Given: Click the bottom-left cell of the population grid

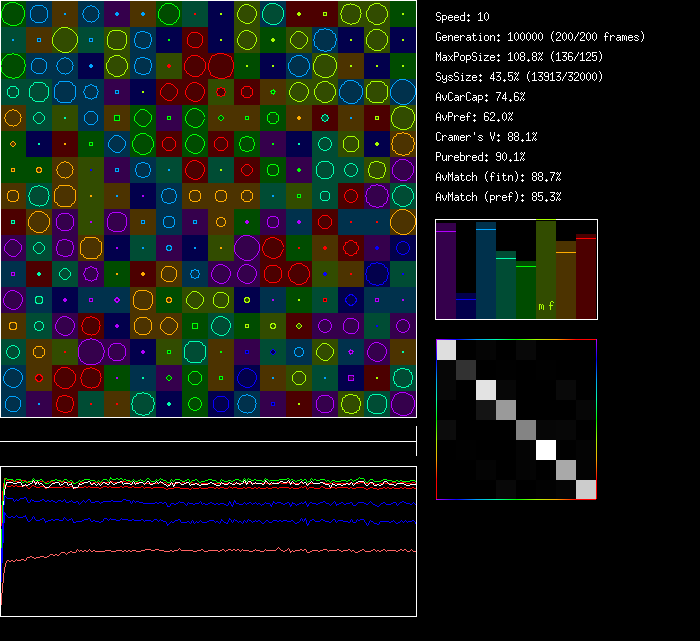Looking at the screenshot, I should click(13, 404).
